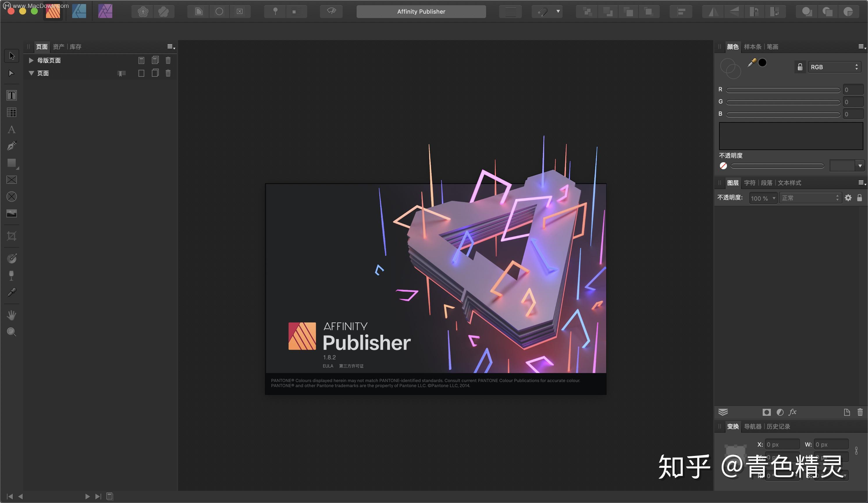Select the Pen tool
The height and width of the screenshot is (503, 868).
(x=12, y=146)
